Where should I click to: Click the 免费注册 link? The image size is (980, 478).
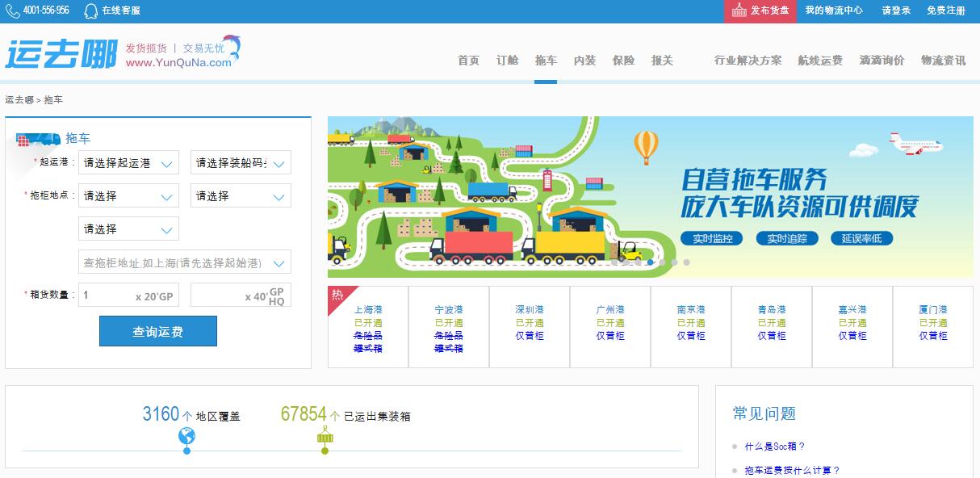pyautogui.click(x=945, y=11)
